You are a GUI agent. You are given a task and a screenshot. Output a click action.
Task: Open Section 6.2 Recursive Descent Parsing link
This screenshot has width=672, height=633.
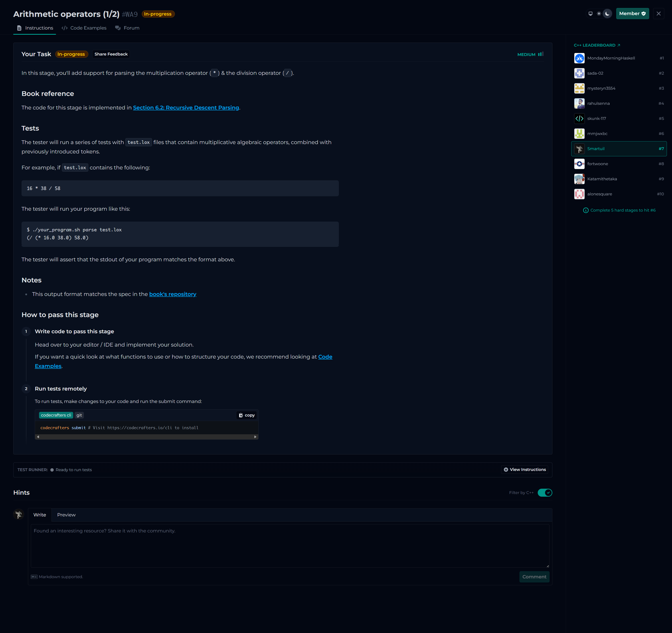pyautogui.click(x=186, y=107)
